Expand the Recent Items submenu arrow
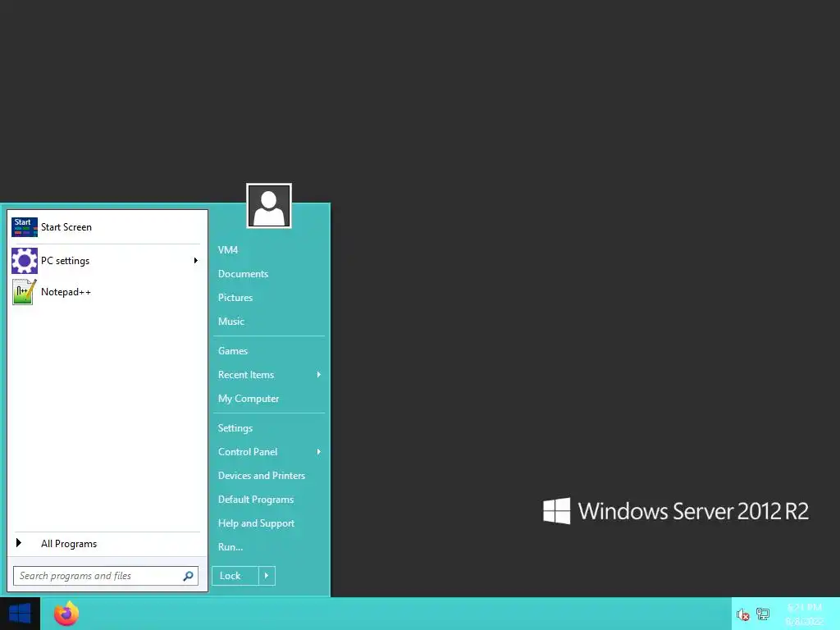 [319, 374]
